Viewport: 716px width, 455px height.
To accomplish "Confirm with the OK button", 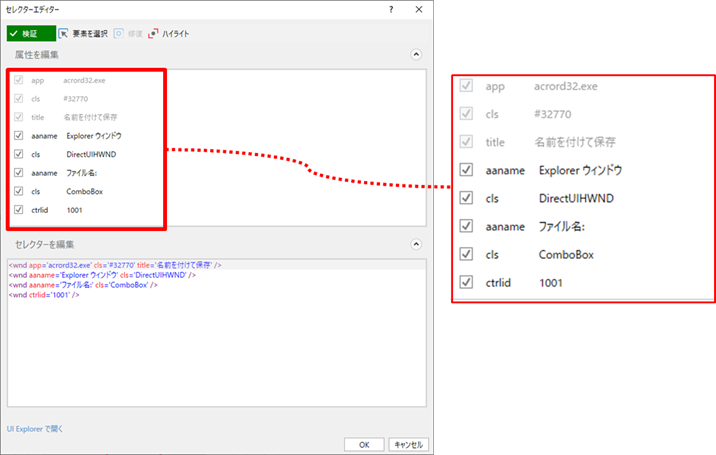I will tap(364, 444).
